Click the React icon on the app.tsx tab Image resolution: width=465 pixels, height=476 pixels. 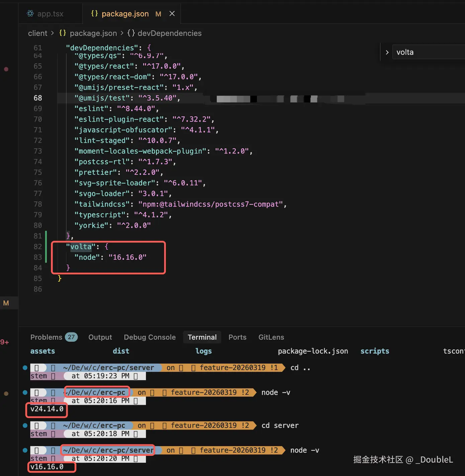coord(30,13)
